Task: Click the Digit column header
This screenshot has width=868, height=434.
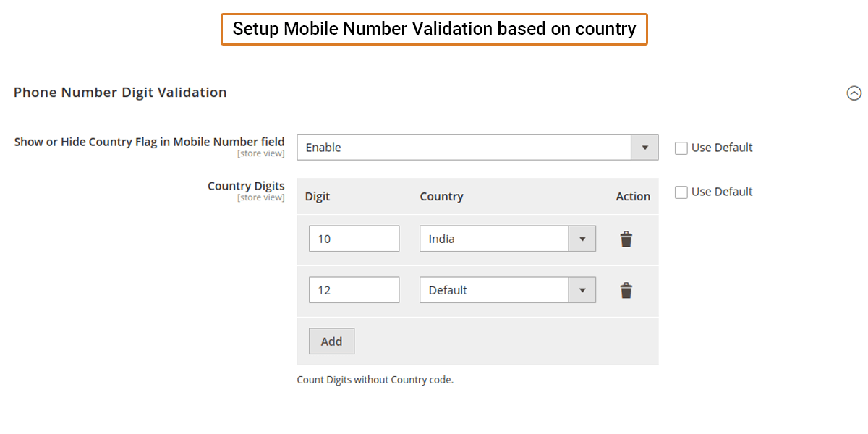Action: 318,197
